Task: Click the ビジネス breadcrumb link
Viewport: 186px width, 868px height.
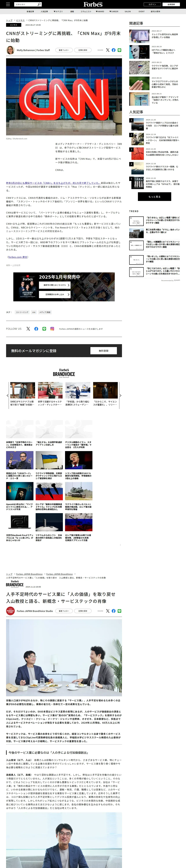Action: pyautogui.click(x=20, y=20)
